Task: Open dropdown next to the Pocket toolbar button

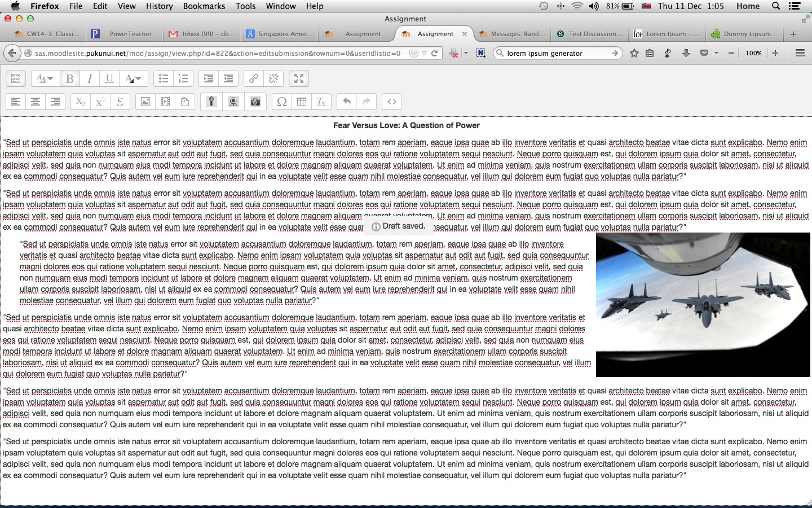Action: pyautogui.click(x=716, y=53)
